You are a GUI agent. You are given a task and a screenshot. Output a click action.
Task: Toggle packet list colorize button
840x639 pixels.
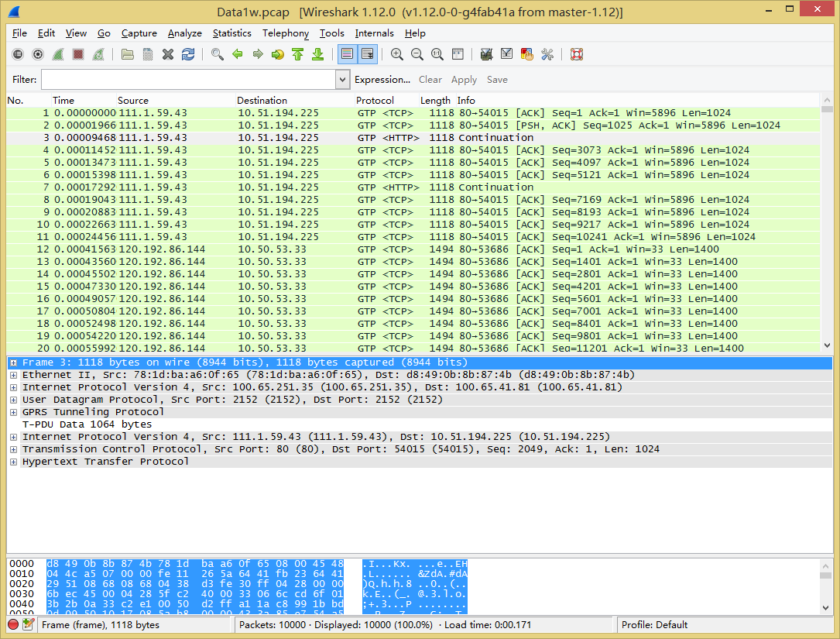[347, 54]
